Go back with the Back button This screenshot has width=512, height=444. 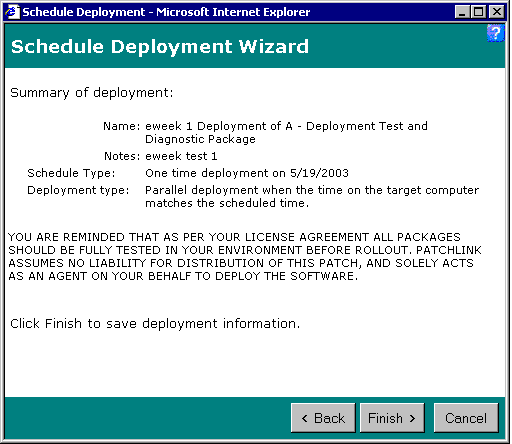point(323,418)
